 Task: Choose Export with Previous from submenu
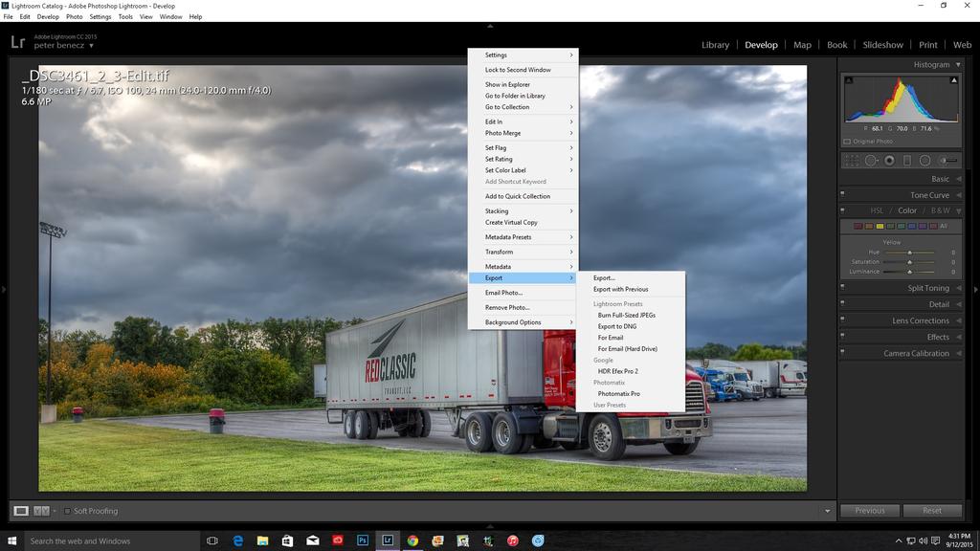[x=620, y=289]
